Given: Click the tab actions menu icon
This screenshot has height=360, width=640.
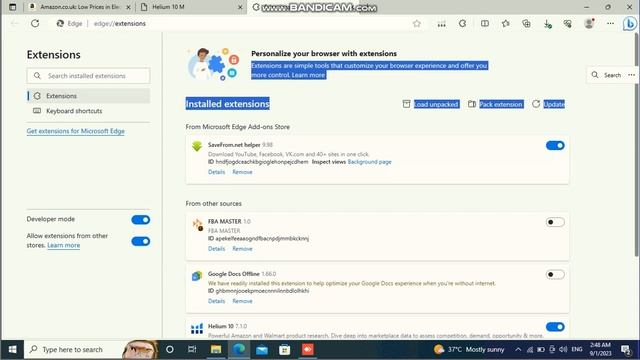Looking at the screenshot, I should (13, 7).
